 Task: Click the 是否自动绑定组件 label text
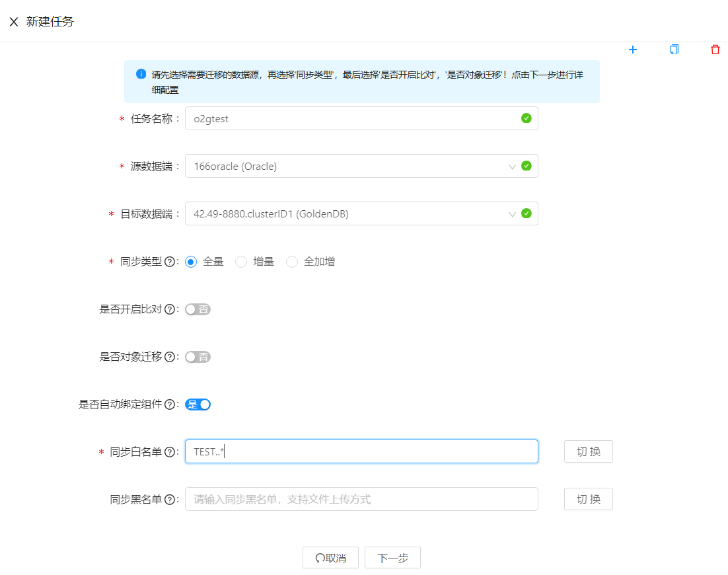coord(120,404)
